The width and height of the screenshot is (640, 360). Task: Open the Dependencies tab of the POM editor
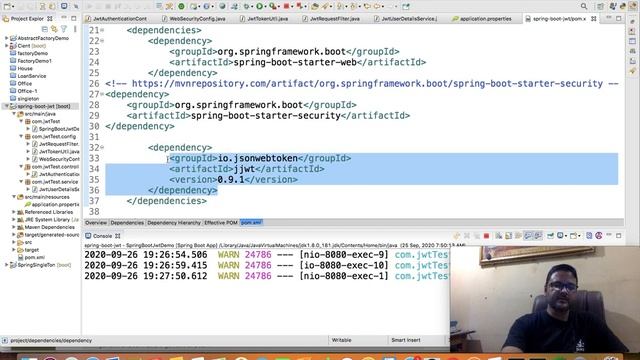(x=127, y=223)
